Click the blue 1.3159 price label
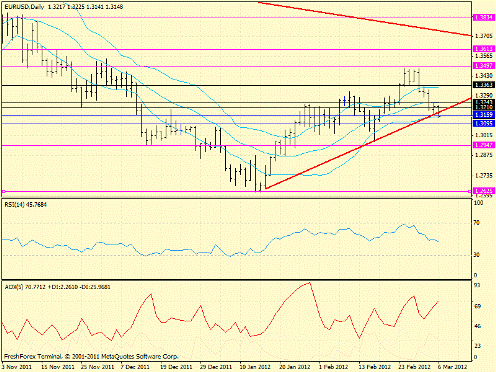This screenshot has height=372, width=496. point(484,115)
